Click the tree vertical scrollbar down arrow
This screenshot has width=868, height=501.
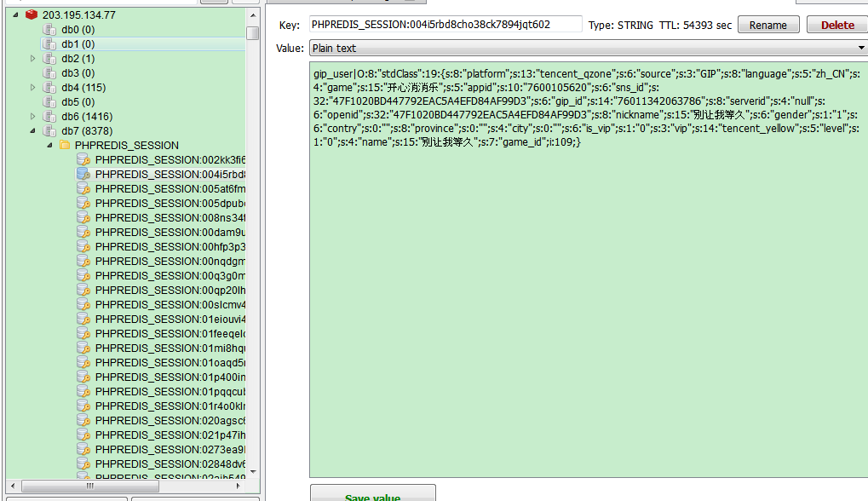click(253, 472)
